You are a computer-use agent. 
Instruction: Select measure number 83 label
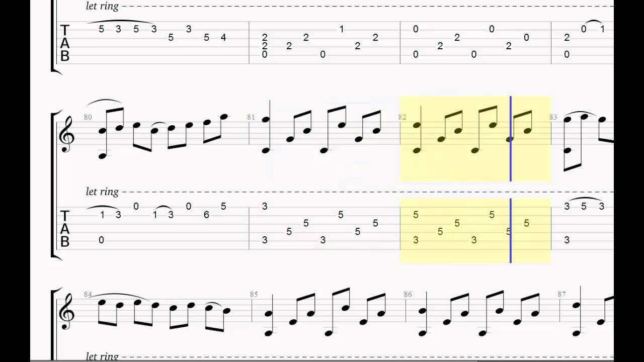coord(553,117)
